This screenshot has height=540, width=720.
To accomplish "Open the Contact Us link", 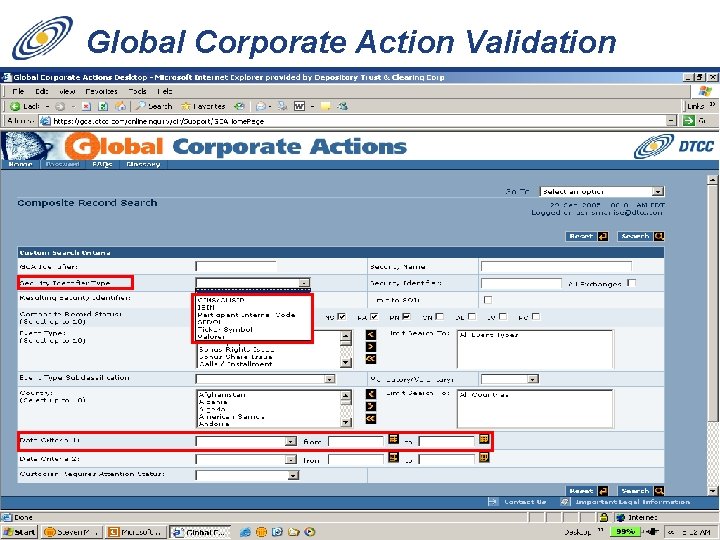I will tap(525, 502).
